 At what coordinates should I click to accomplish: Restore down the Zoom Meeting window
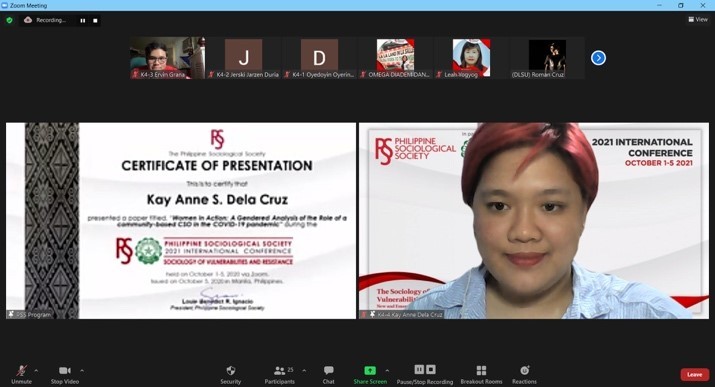pyautogui.click(x=681, y=5)
